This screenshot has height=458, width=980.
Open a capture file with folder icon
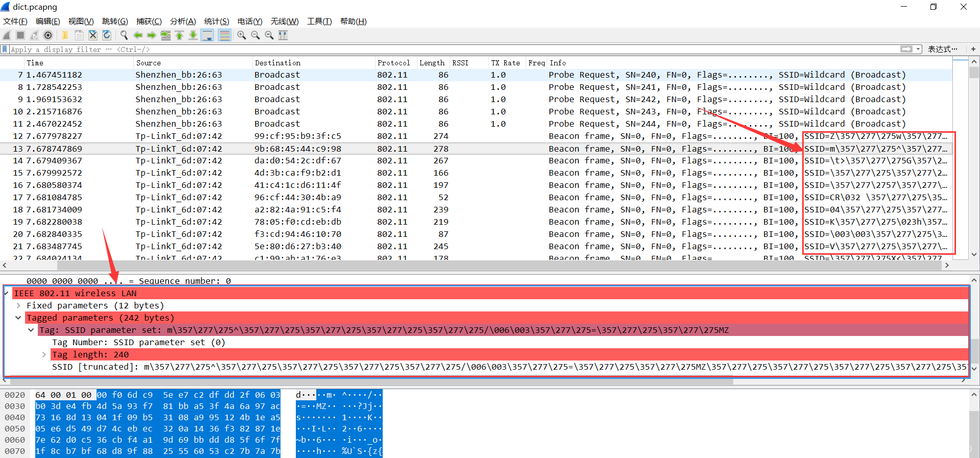(x=65, y=35)
